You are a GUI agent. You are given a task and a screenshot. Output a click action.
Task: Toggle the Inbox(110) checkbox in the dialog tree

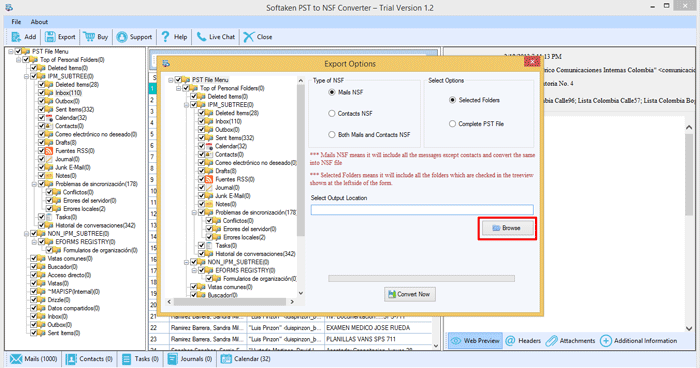201,121
